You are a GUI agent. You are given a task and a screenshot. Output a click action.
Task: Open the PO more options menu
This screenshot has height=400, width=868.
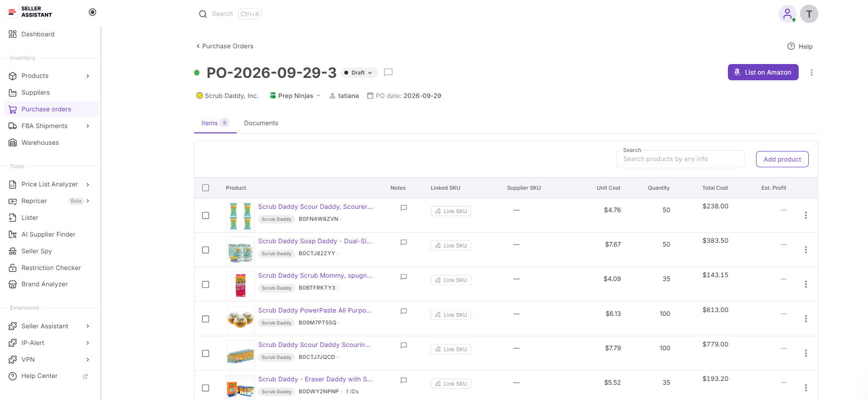pos(812,73)
